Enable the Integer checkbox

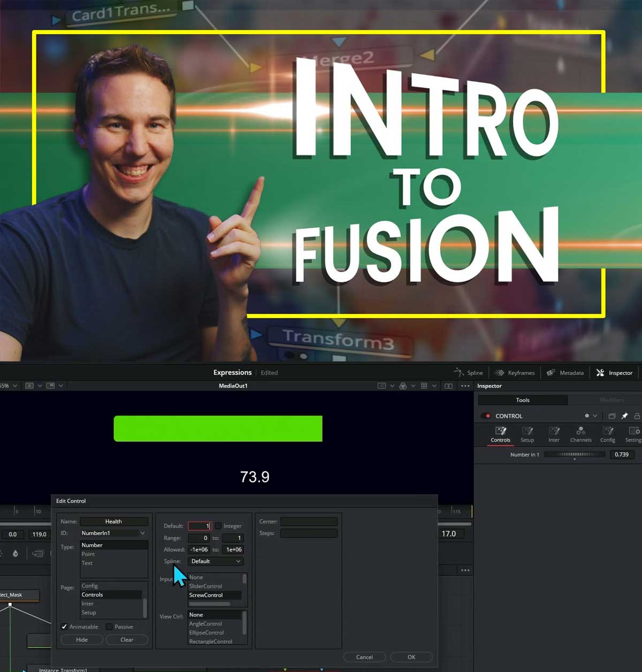[x=218, y=526]
